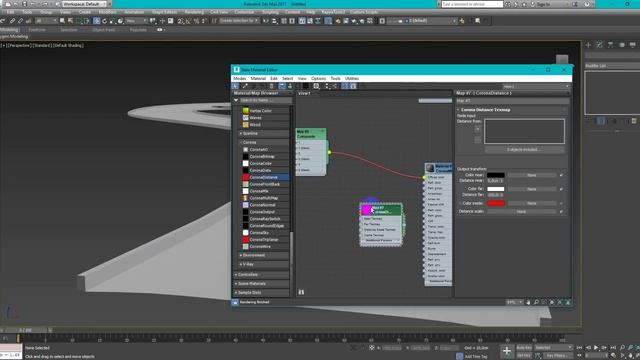640x360 pixels.
Task: Select the Move tool in main toolbar
Action: (97, 21)
